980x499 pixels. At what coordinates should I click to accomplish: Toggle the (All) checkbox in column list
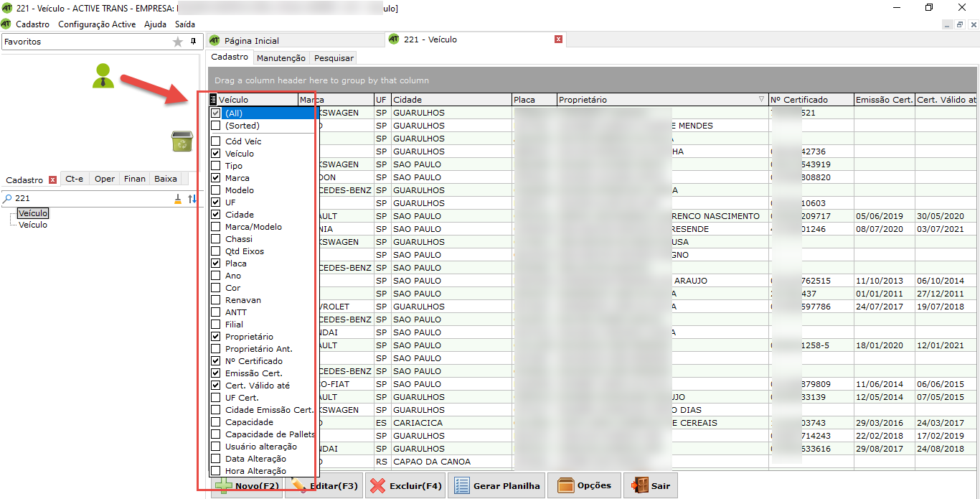pyautogui.click(x=216, y=113)
